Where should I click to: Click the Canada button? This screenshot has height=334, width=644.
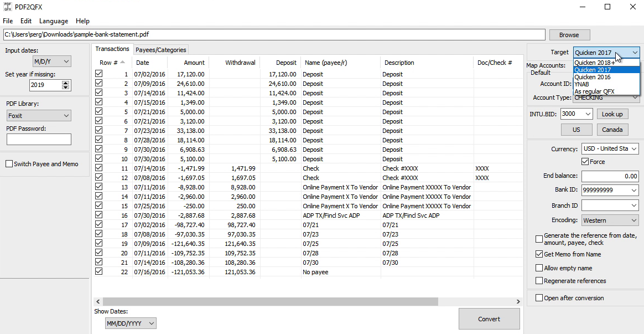pos(612,130)
